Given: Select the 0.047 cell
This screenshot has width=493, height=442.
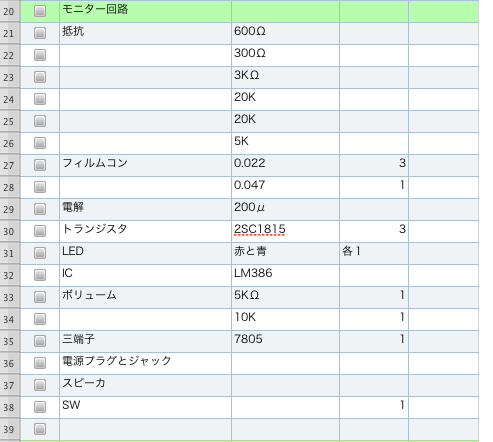Looking at the screenshot, I should pyautogui.click(x=285, y=187).
